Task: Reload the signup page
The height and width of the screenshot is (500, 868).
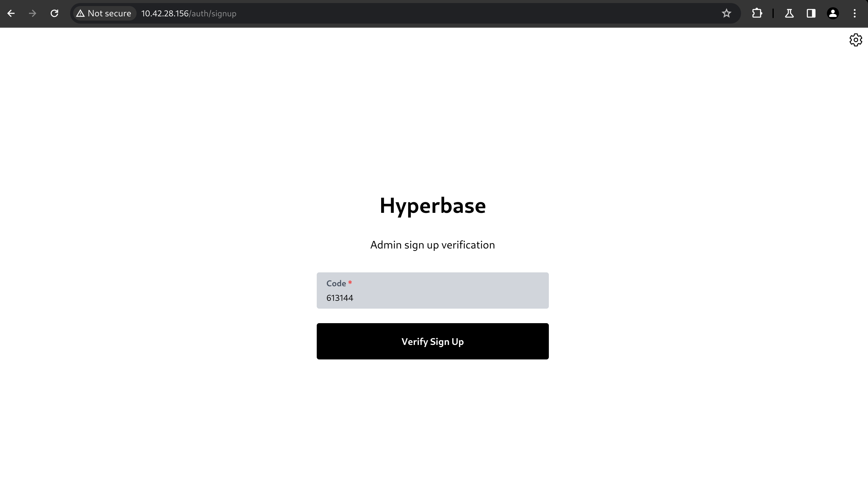Action: [54, 13]
